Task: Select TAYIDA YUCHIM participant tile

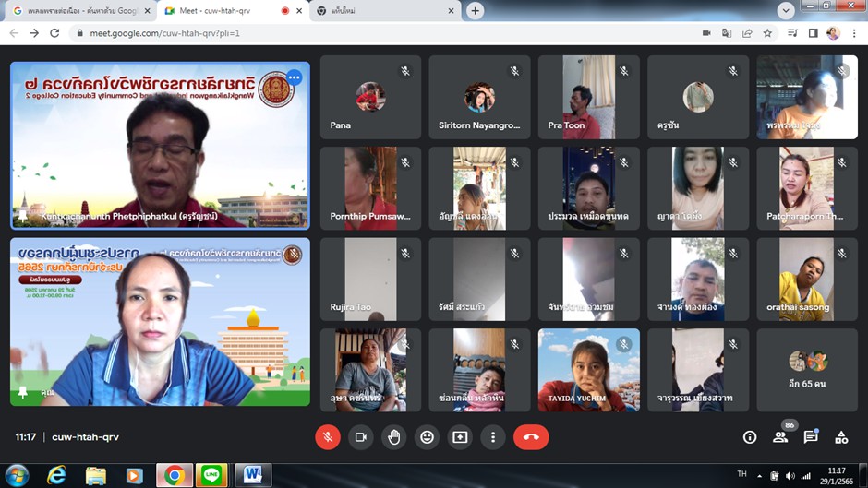Action: (589, 370)
